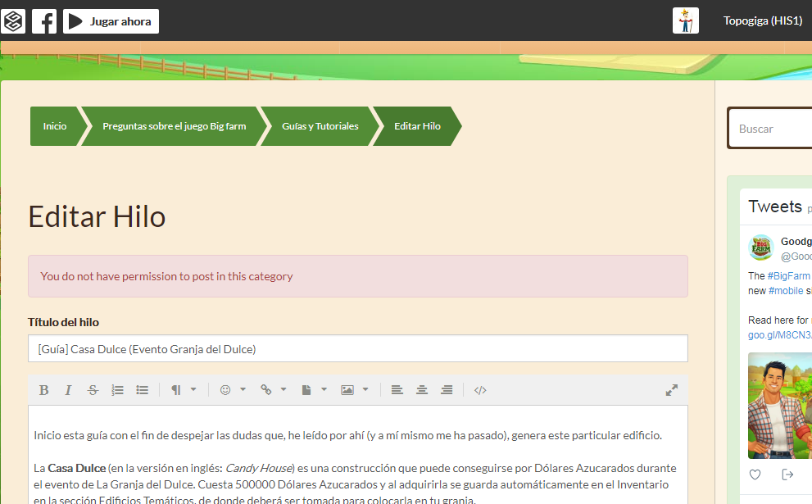Expand the emoji dropdown arrow
The image size is (812, 504).
coord(243,389)
